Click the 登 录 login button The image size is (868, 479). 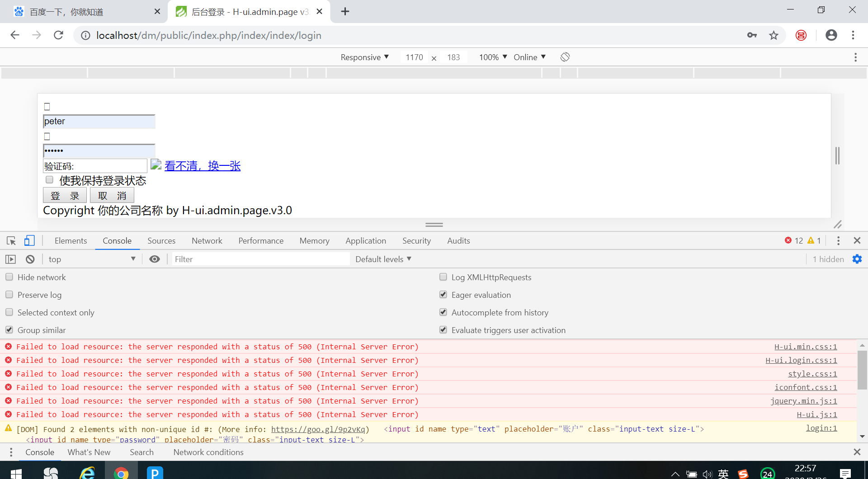click(65, 196)
